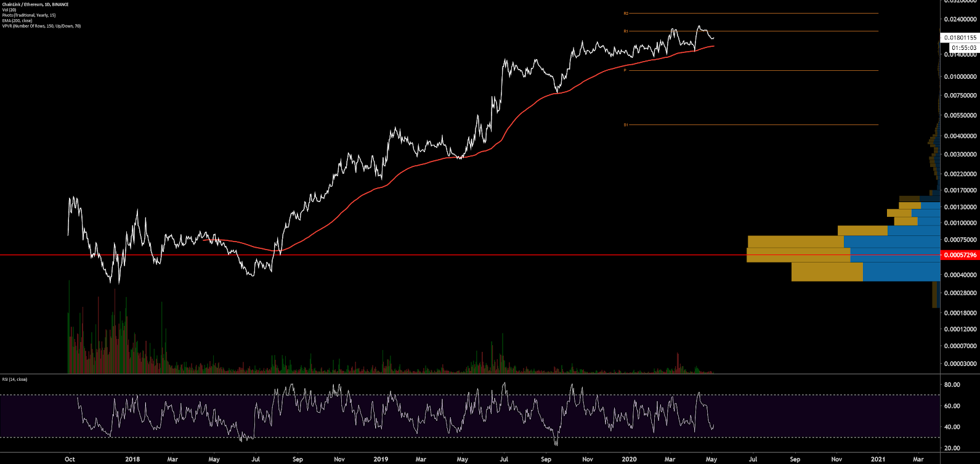Click the 0.00130000 price axis label
Image resolution: width=980 pixels, height=464 pixels.
(960, 207)
